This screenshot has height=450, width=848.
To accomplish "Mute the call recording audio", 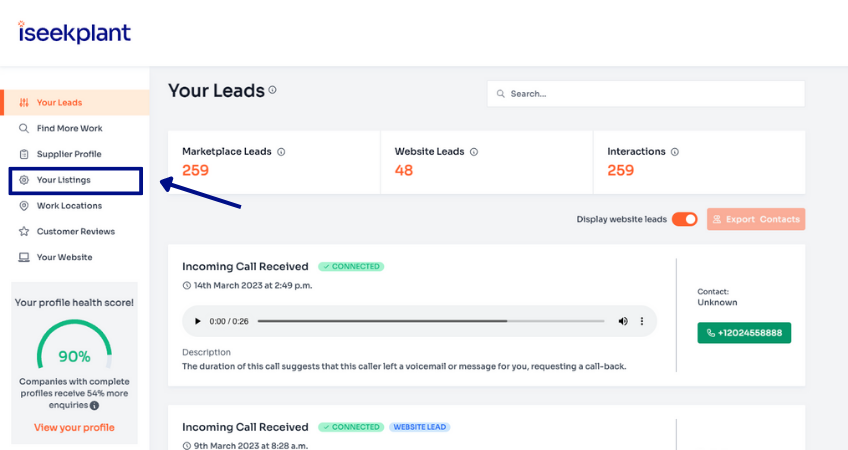I will [623, 321].
